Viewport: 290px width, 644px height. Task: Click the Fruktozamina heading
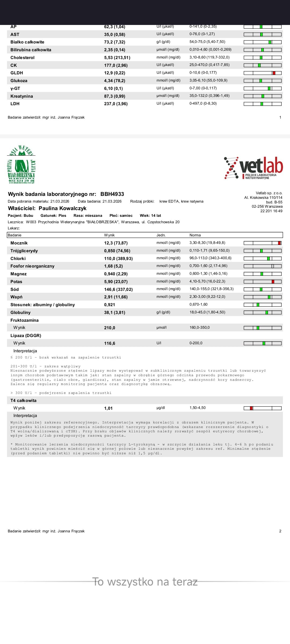24,320
